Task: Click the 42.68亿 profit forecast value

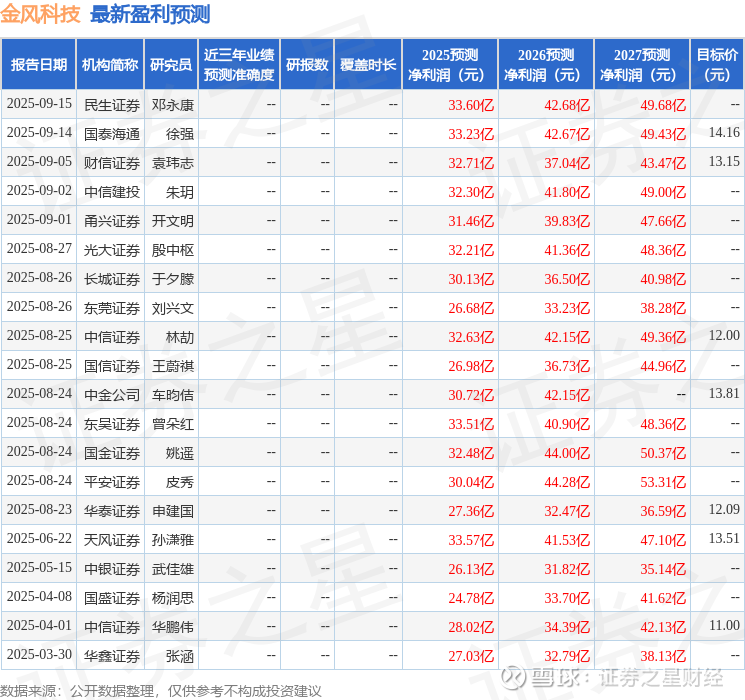Action: click(x=567, y=105)
